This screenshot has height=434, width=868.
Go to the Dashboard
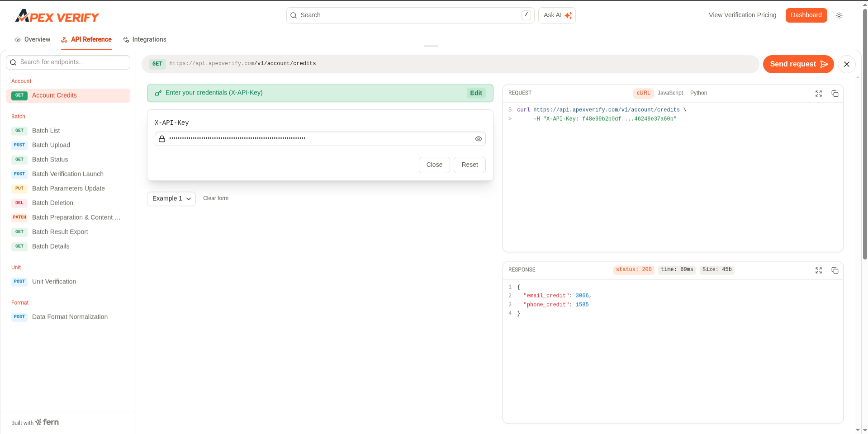click(806, 15)
